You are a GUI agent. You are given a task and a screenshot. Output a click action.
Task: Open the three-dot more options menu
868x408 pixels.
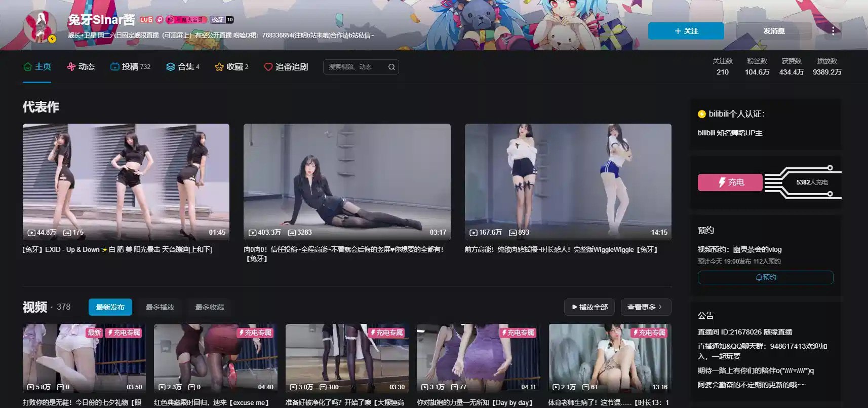click(833, 31)
